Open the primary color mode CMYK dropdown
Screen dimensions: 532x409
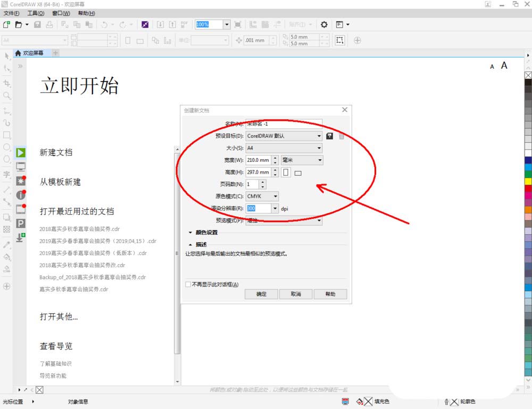click(262, 197)
